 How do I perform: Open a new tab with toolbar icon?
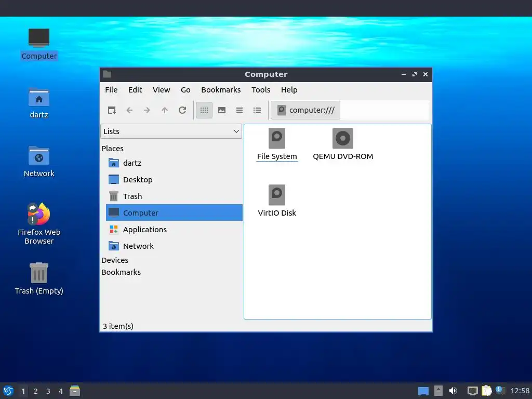point(112,110)
